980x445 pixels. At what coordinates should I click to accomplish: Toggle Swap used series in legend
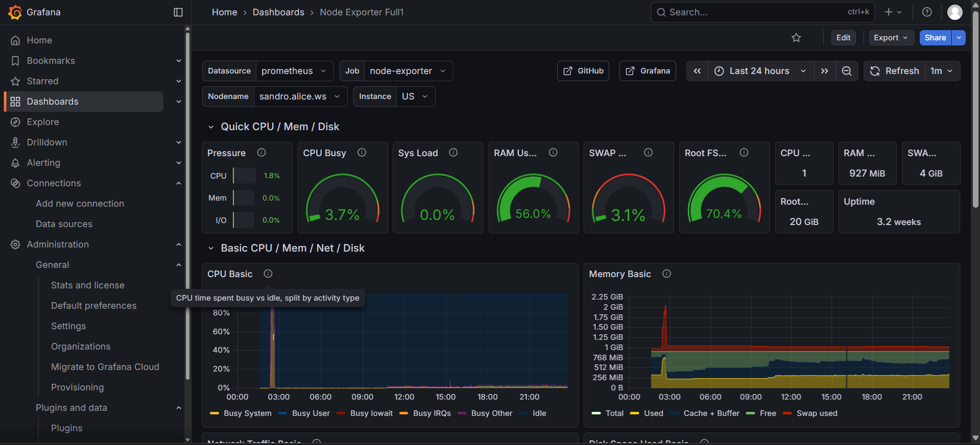pos(817,413)
